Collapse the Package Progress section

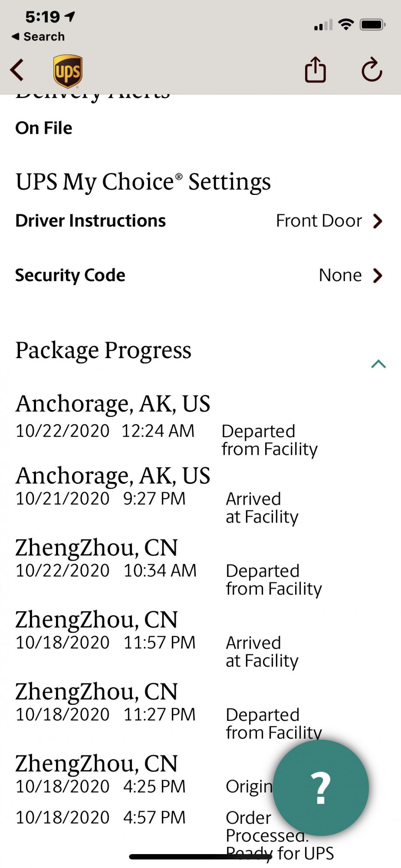378,364
